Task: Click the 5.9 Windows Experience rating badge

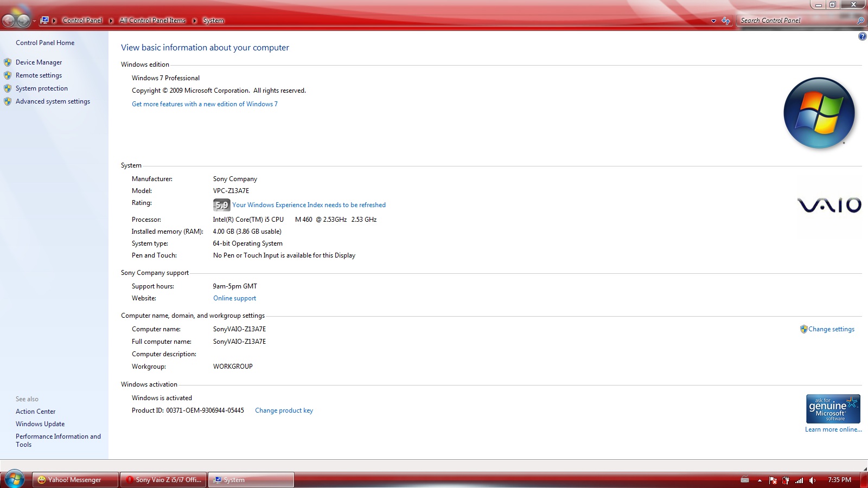Action: pyautogui.click(x=221, y=205)
